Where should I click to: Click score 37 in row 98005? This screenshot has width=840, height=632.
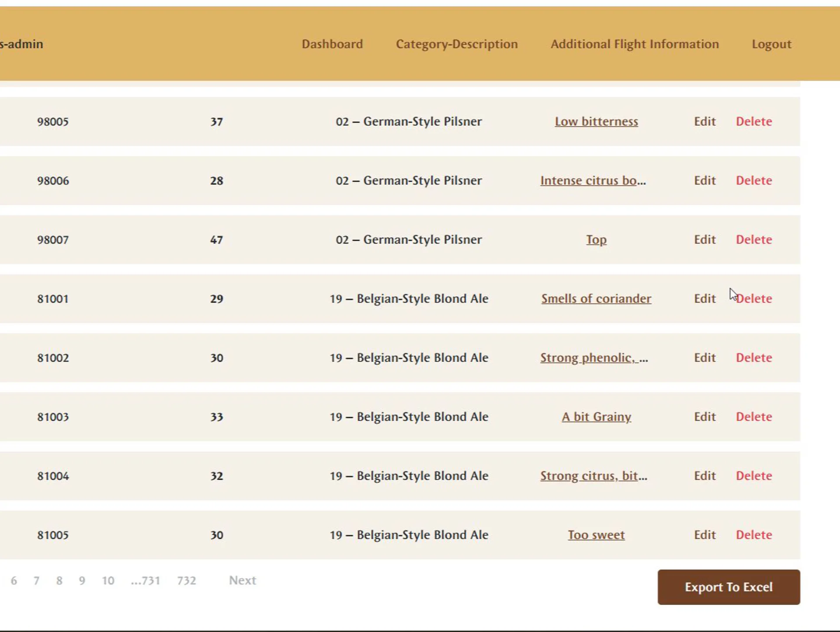click(x=216, y=122)
